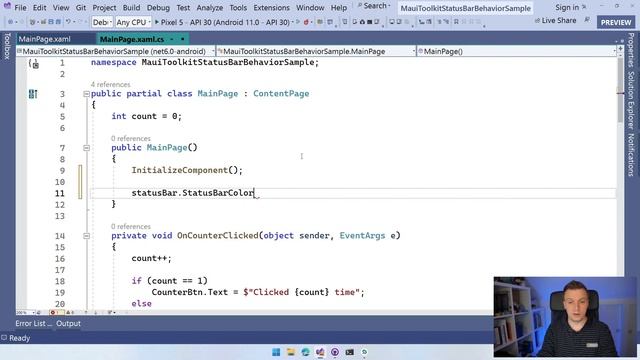Open the terminal from the taskbar

[x=349, y=352]
